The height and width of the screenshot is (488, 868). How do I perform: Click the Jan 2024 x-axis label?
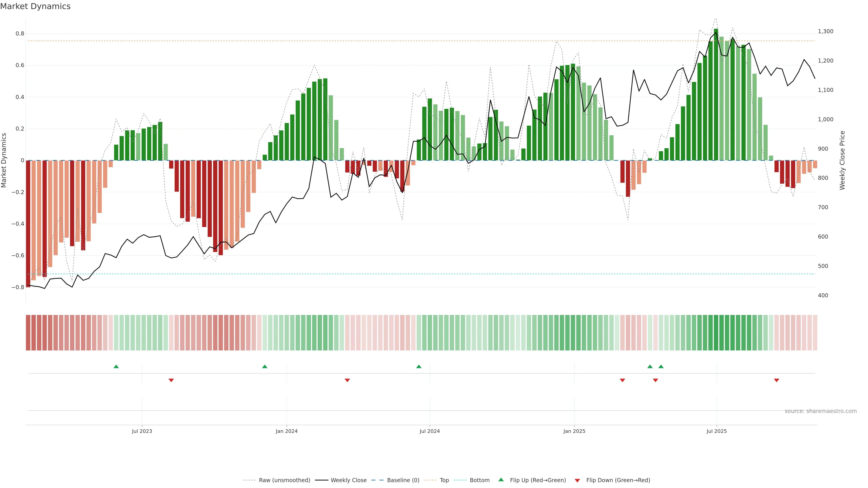(286, 431)
